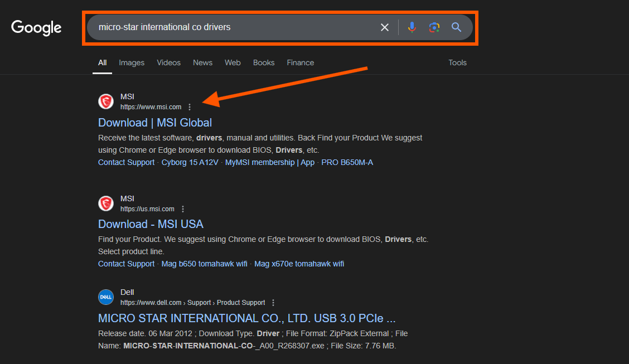Screen dimensions: 629x364
Task: Select the Finance tab
Action: 300,62
